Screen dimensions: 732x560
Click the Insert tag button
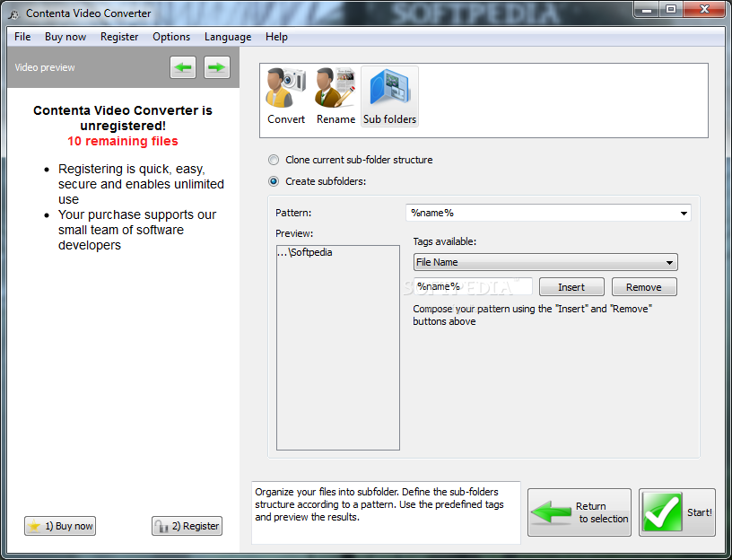pos(571,287)
